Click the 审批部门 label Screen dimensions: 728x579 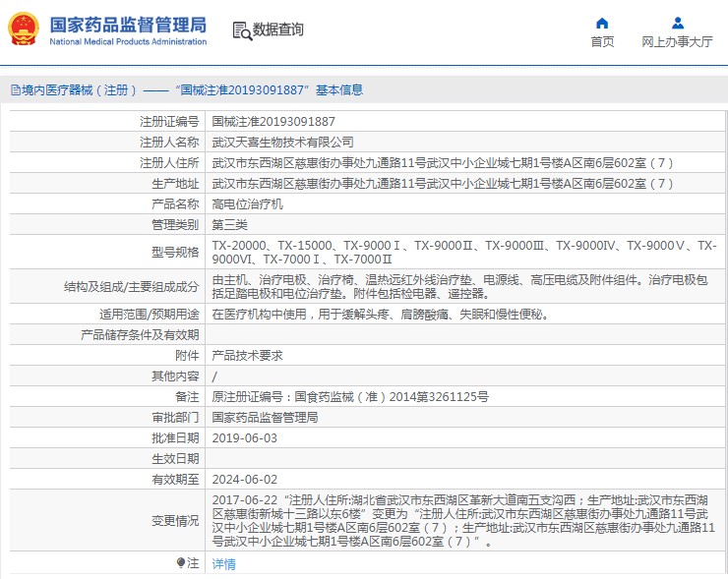click(175, 417)
